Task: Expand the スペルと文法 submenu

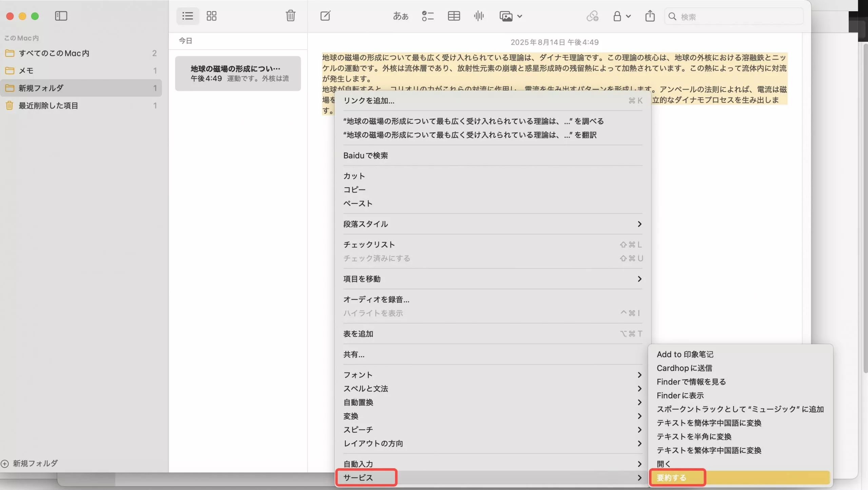Action: coord(493,389)
